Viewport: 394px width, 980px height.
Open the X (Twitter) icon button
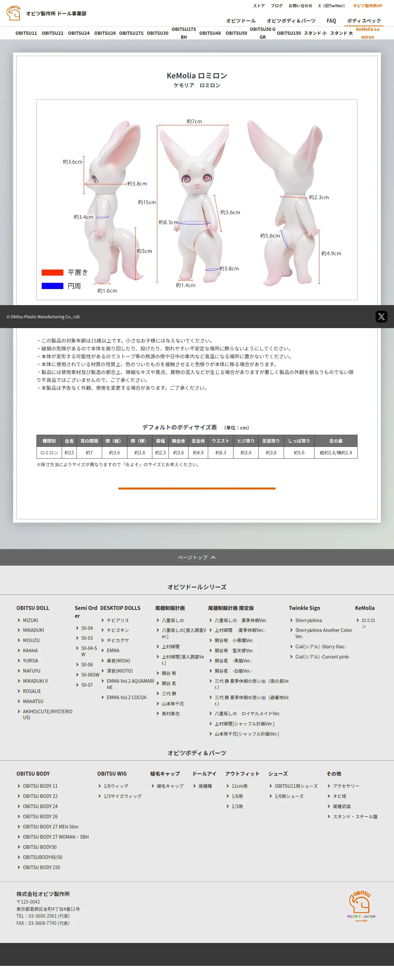click(381, 317)
